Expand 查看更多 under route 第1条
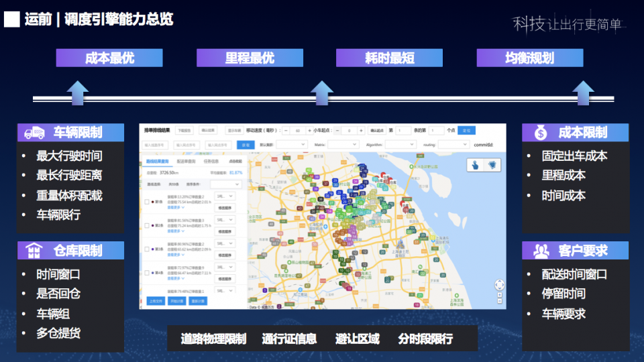Viewport: 644px width, 362px height. click(x=176, y=208)
